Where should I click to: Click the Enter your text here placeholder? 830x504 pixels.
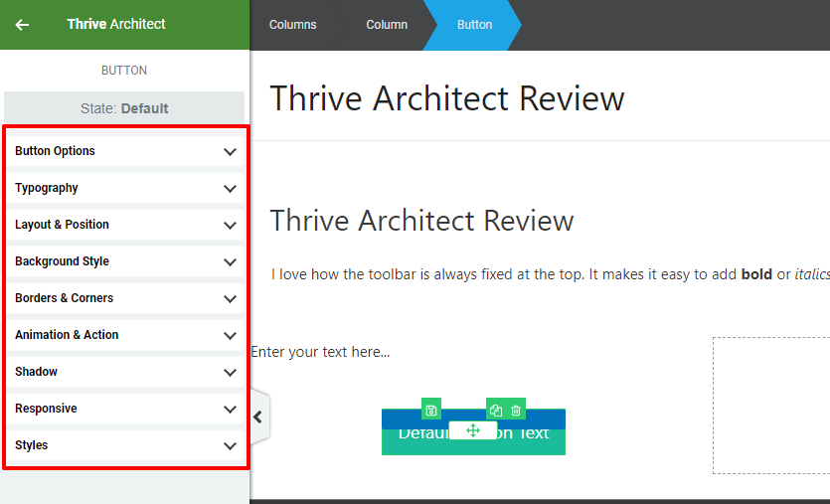tap(320, 352)
